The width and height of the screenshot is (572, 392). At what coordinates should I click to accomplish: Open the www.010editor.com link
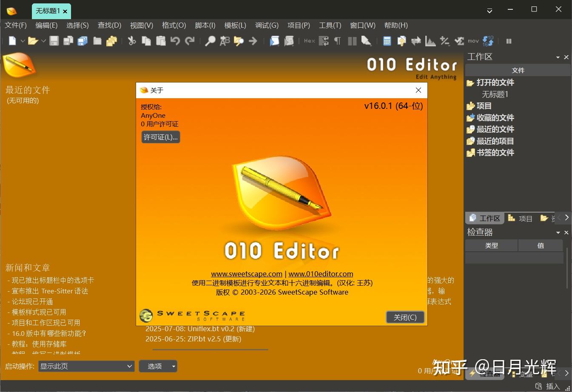pyautogui.click(x=321, y=274)
